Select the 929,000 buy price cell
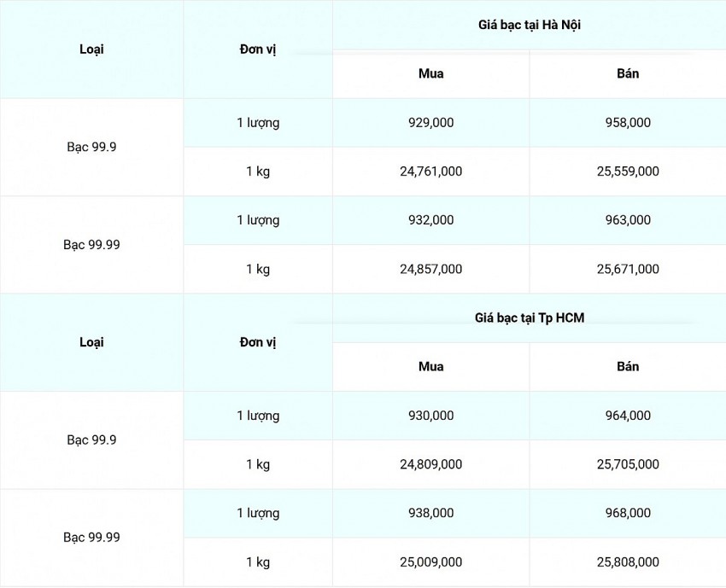Screen dimensions: 726x588 point(431,123)
